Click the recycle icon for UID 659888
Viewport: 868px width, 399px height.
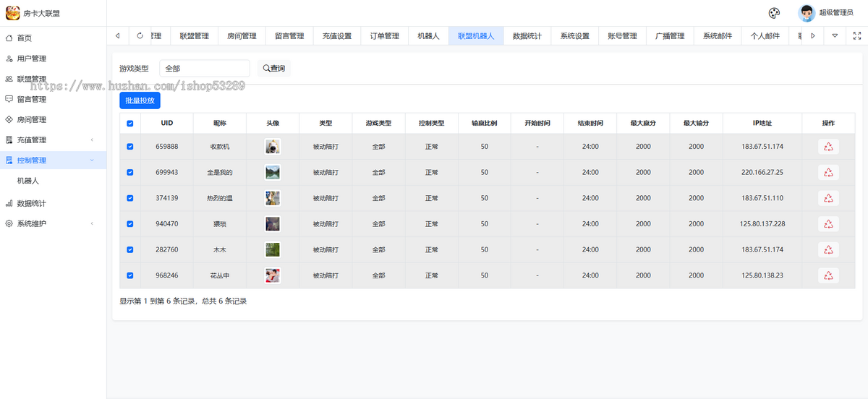click(828, 147)
